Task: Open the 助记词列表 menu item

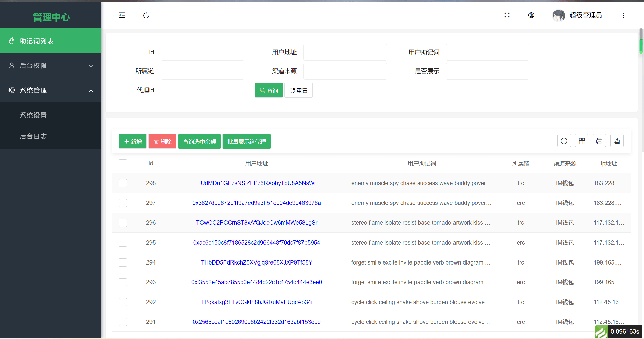Action: click(x=51, y=41)
